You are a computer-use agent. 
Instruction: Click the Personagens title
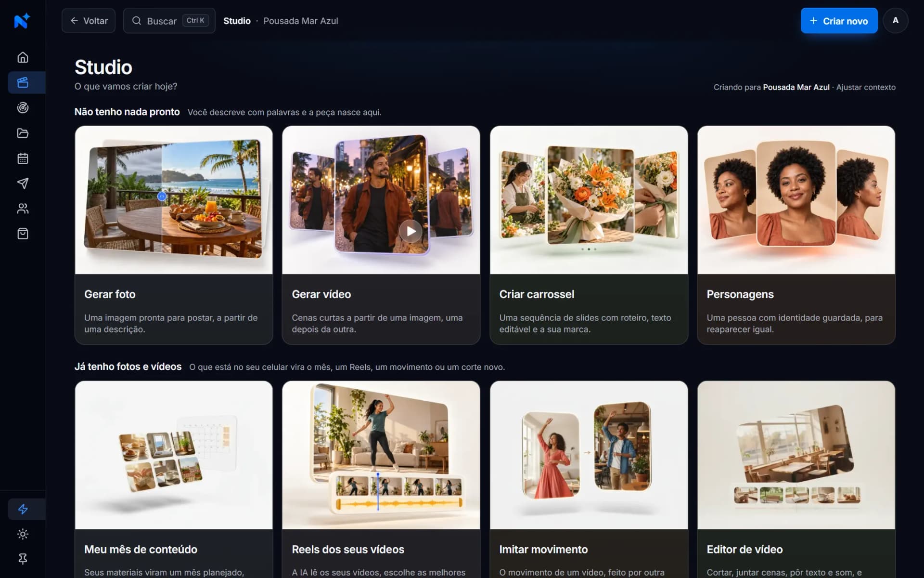pyautogui.click(x=740, y=294)
